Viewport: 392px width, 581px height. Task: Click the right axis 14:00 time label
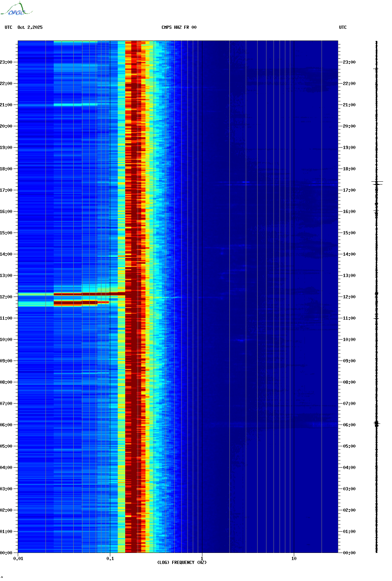349,254
